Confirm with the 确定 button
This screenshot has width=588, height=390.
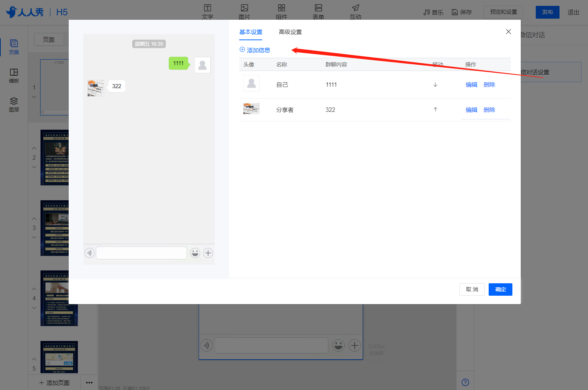500,289
